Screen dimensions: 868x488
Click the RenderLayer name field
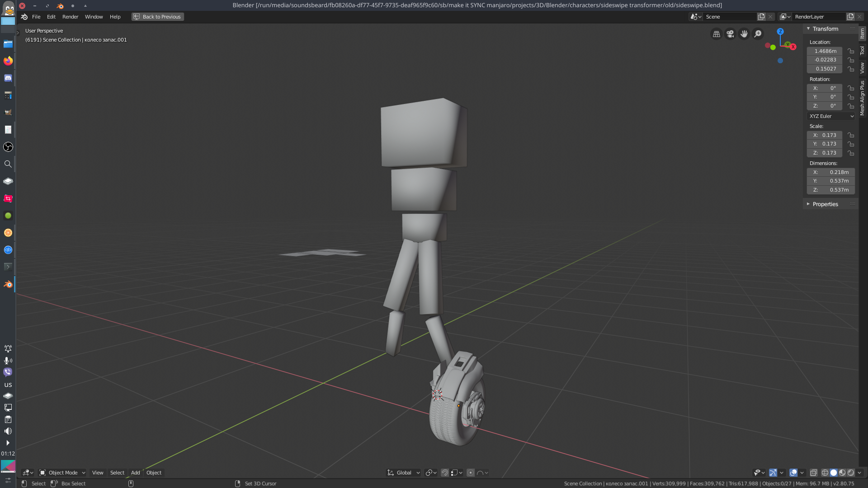(819, 17)
